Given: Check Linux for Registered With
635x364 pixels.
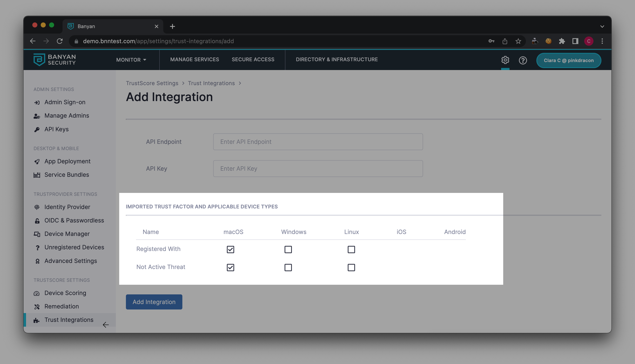Looking at the screenshot, I should pyautogui.click(x=351, y=249).
